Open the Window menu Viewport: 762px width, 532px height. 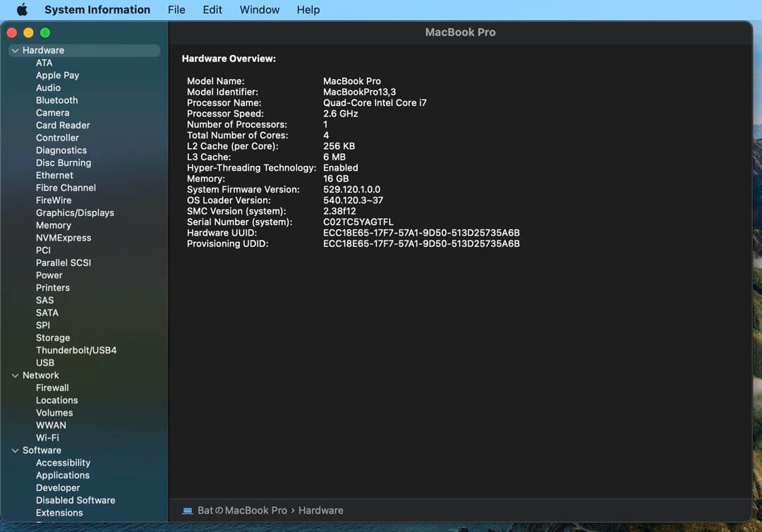(259, 9)
